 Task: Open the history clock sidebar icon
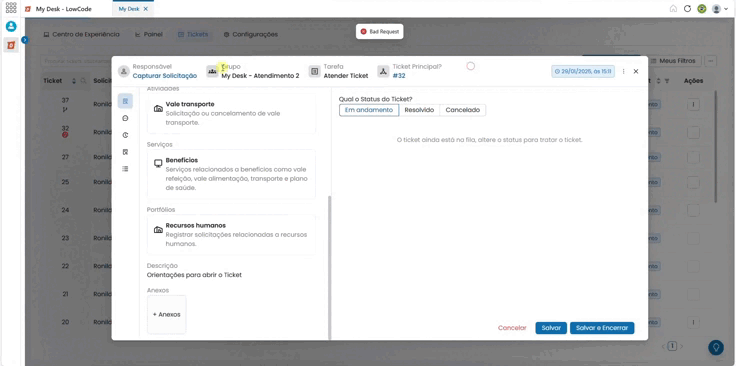click(x=125, y=135)
